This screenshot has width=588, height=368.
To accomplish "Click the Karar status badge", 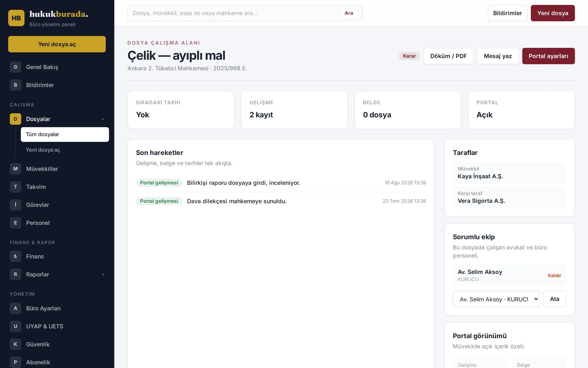I will pos(409,56).
